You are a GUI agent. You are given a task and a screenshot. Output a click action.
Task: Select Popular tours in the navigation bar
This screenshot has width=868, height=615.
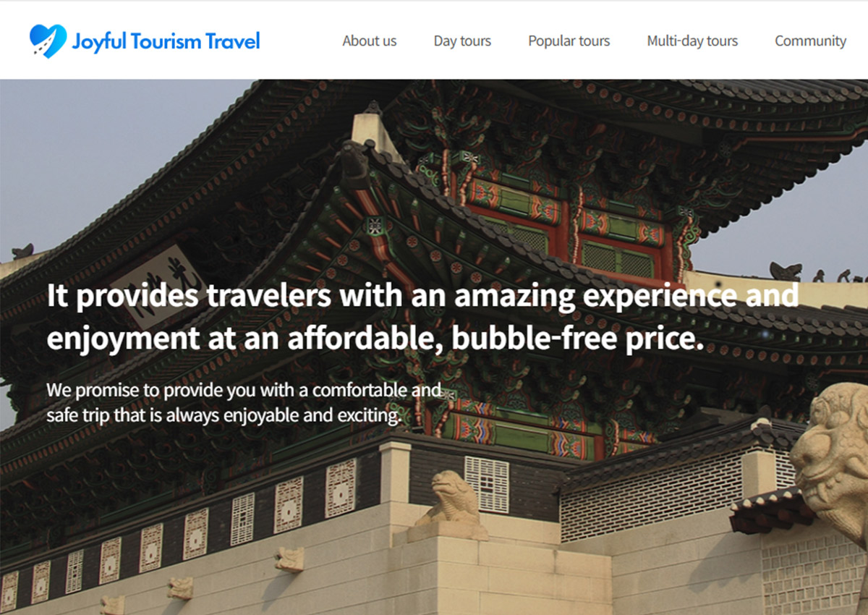pos(569,41)
